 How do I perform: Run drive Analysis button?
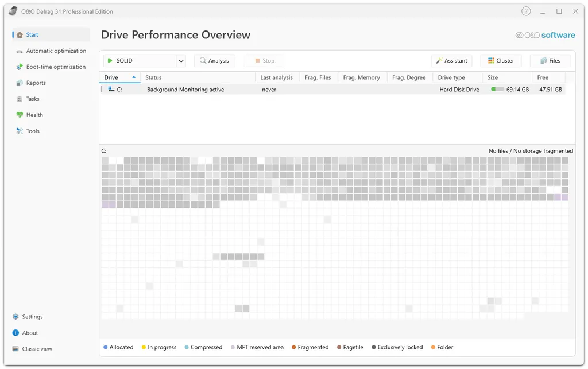point(215,61)
